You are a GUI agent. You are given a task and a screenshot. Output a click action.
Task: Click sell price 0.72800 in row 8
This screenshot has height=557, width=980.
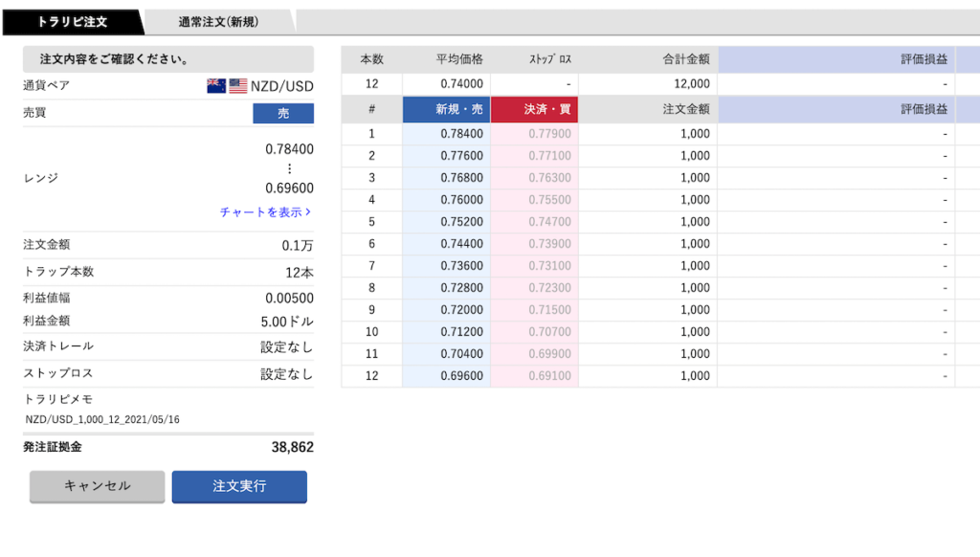click(461, 287)
